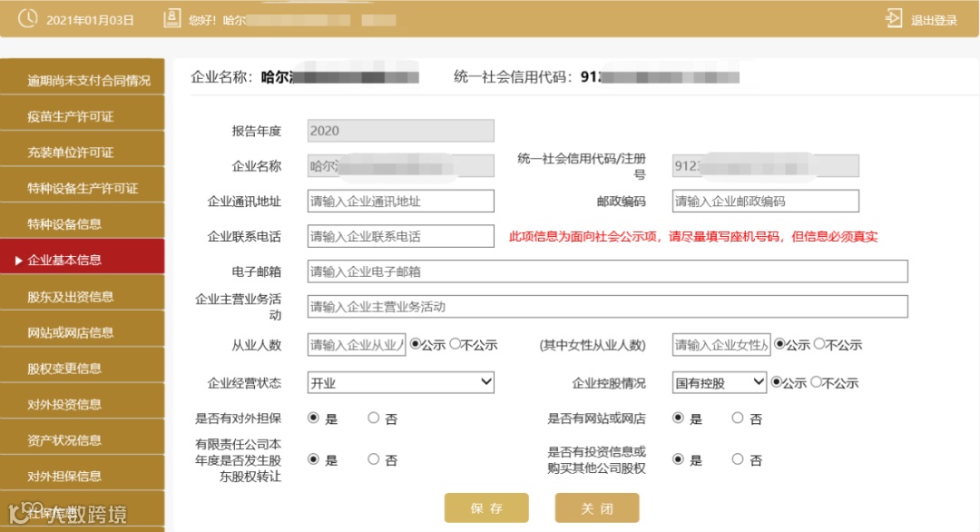Select 公示 for 从业人数
This screenshot has width=980, height=532.
pyautogui.click(x=415, y=344)
